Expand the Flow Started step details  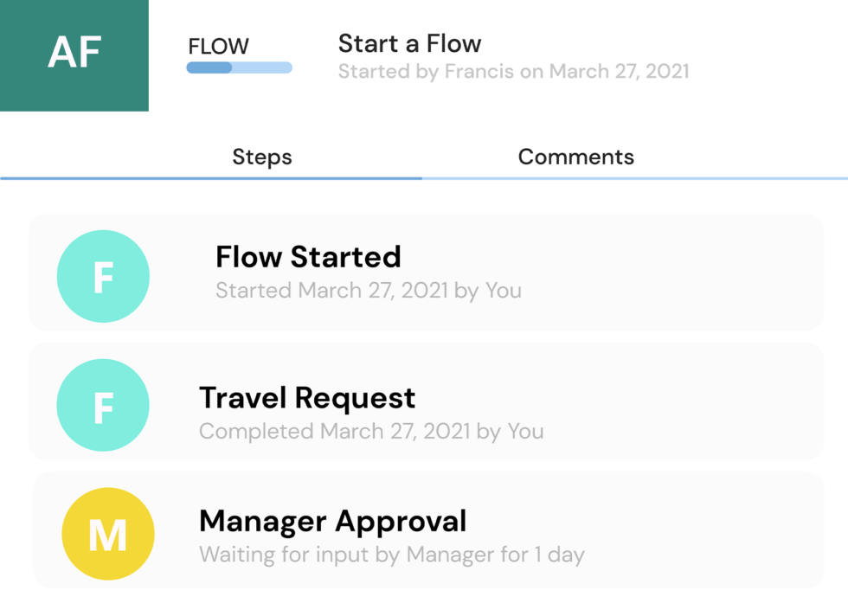tap(308, 257)
